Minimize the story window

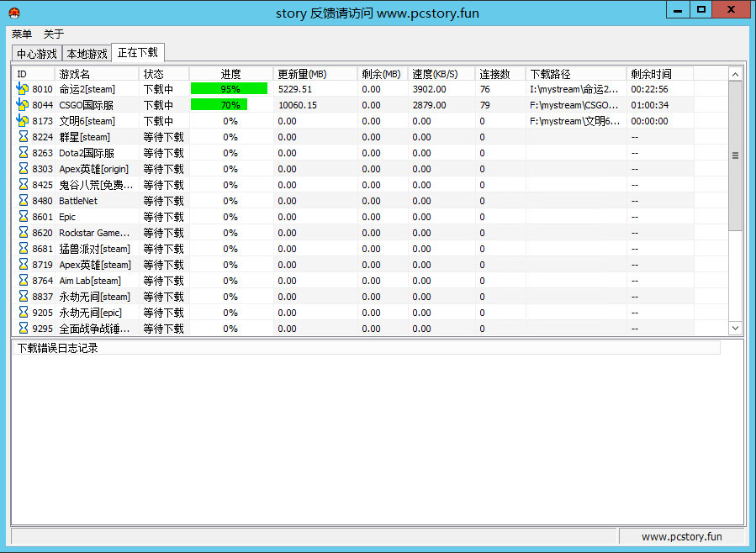(x=678, y=10)
